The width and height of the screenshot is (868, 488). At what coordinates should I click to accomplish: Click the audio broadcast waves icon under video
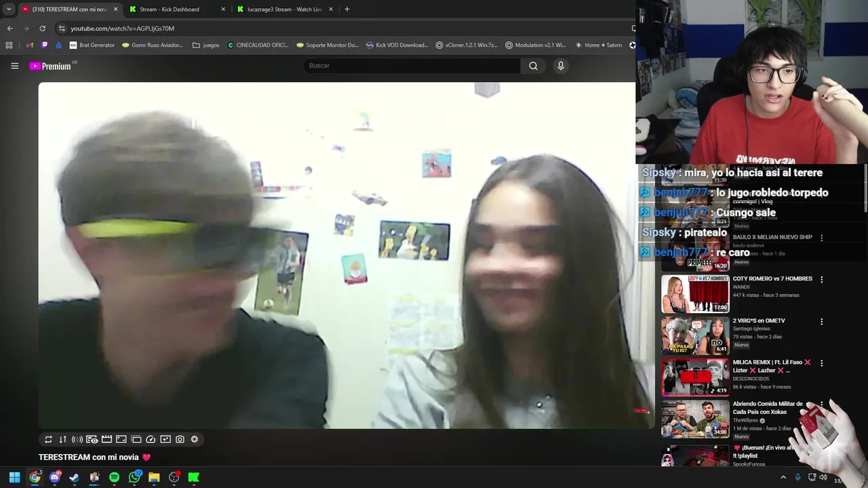tap(77, 439)
